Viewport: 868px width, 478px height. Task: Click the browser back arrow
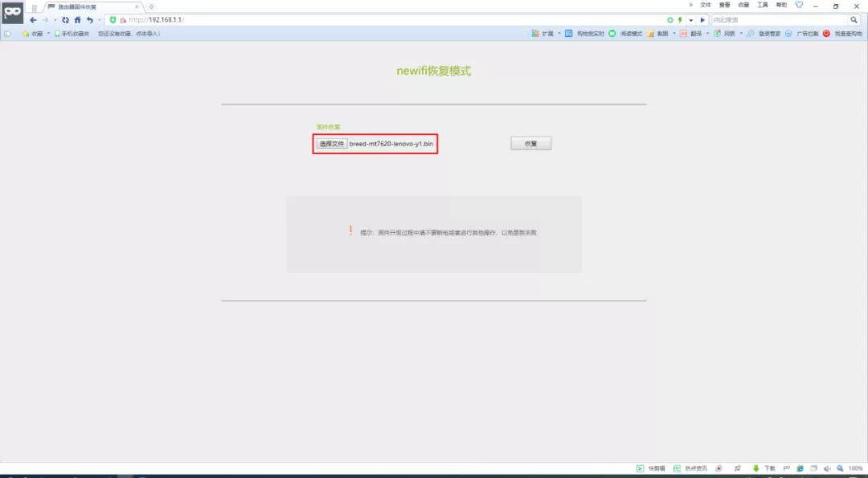(33, 20)
